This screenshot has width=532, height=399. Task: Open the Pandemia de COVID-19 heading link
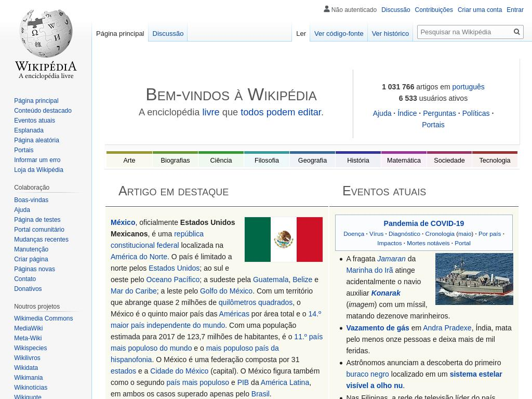[423, 223]
